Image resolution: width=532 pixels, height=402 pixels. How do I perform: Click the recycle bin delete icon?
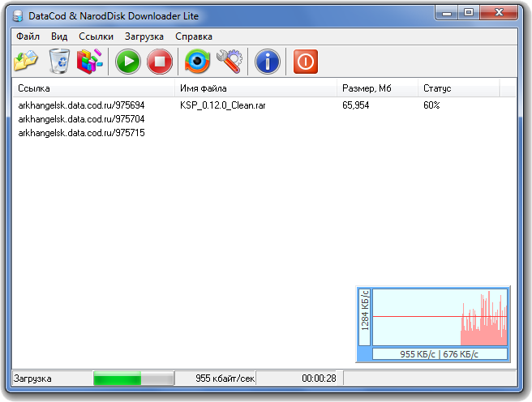point(59,62)
